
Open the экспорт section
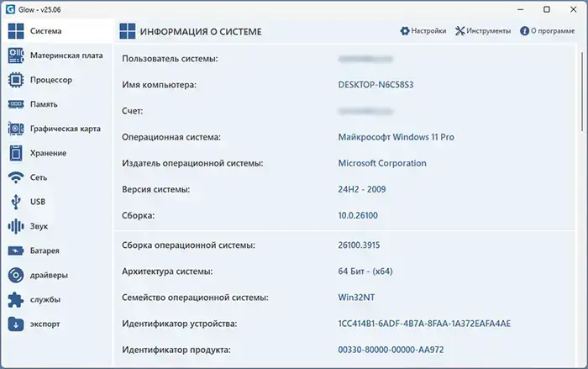[x=45, y=324]
